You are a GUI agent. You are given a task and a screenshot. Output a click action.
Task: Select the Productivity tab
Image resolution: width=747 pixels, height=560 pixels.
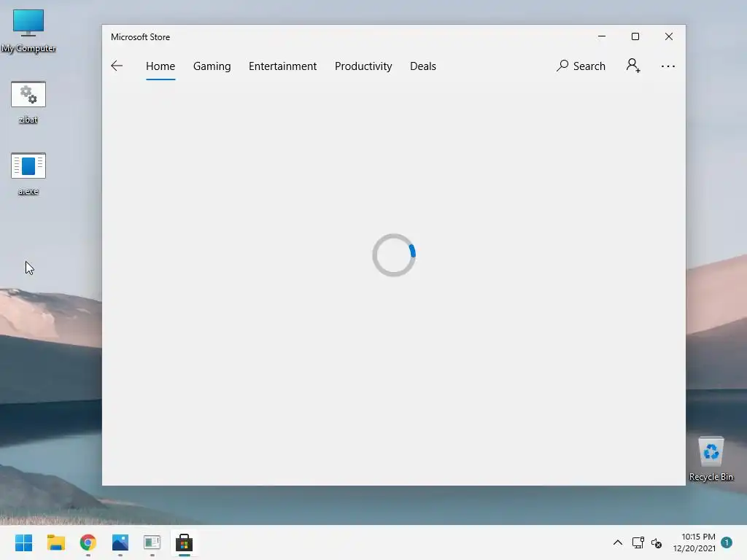(x=363, y=66)
